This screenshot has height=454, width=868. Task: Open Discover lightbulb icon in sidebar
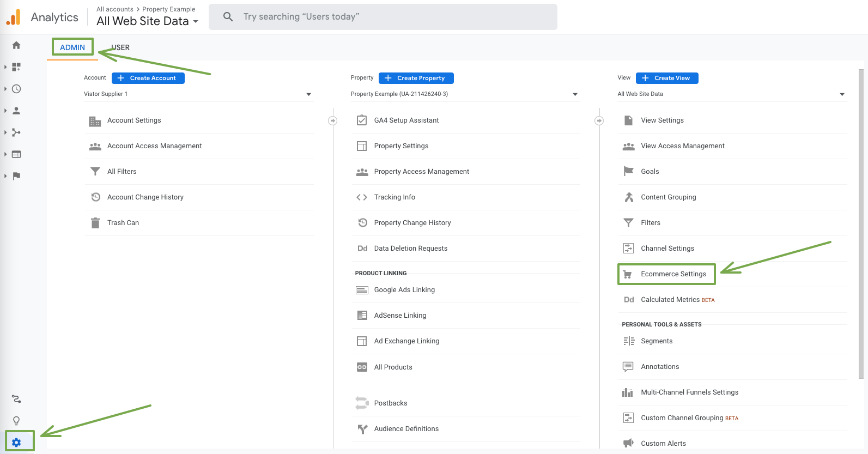tap(16, 421)
